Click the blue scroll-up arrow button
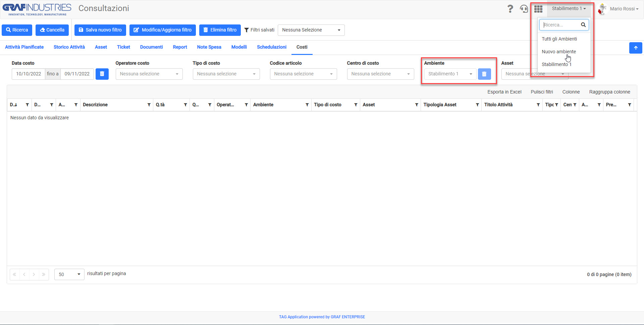This screenshot has height=325, width=644. pyautogui.click(x=636, y=48)
